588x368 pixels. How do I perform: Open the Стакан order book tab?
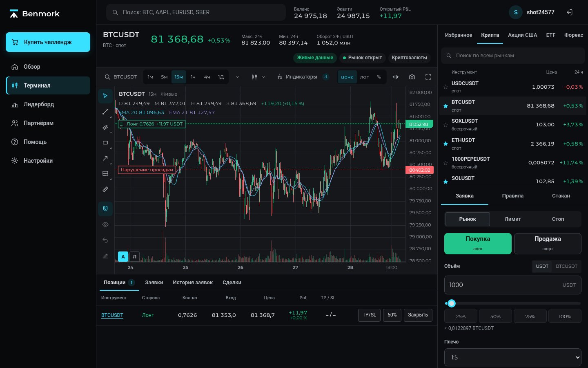click(561, 196)
